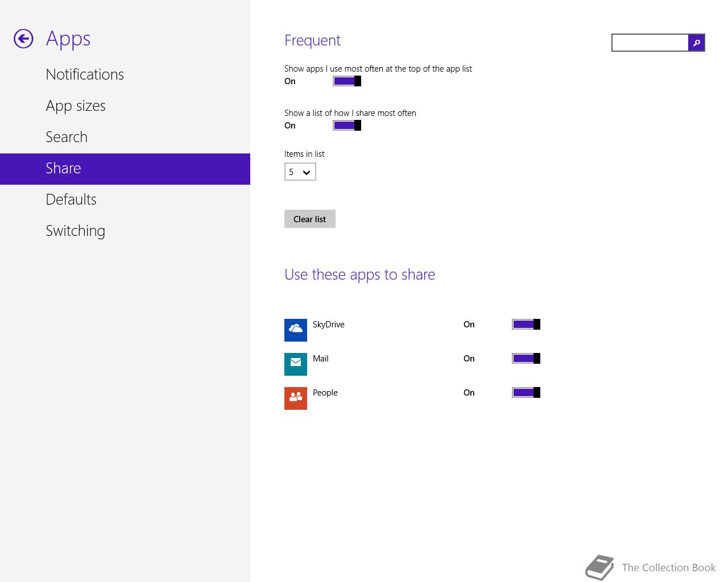
Task: Click 'Show apps I use most often' label
Action: 378,69
